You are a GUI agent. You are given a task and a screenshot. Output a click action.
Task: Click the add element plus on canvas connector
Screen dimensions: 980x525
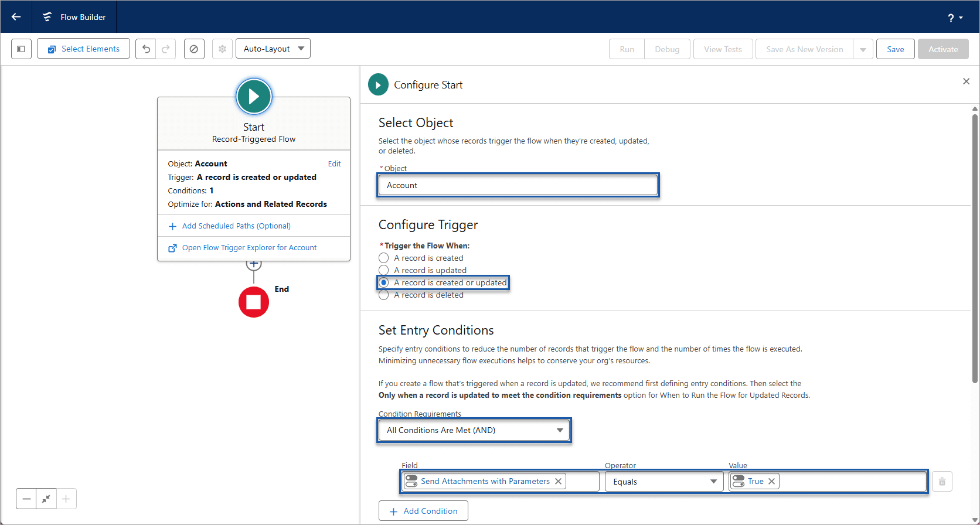tap(254, 264)
